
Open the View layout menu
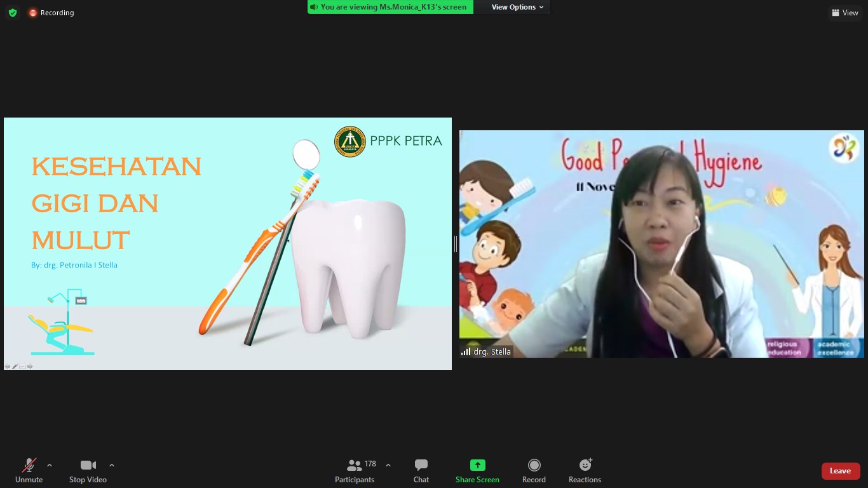coord(844,13)
